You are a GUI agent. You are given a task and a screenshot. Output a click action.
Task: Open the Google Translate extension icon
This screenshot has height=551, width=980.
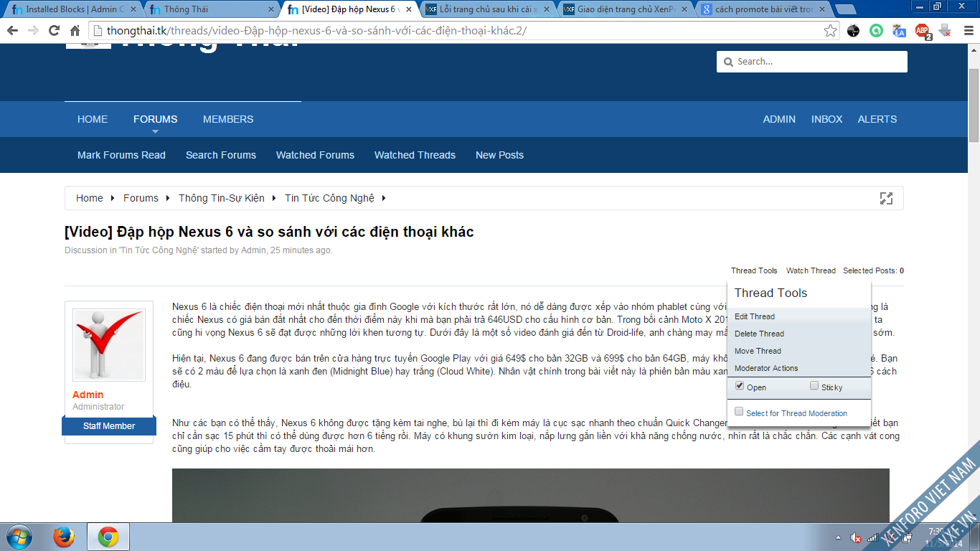click(x=899, y=31)
